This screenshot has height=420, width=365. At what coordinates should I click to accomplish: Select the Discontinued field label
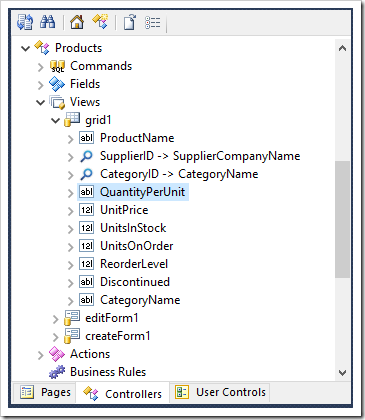tap(135, 282)
